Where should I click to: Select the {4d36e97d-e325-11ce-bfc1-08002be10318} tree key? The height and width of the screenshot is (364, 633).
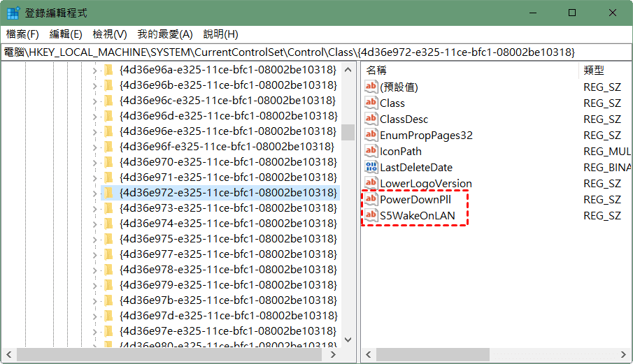coord(228,316)
